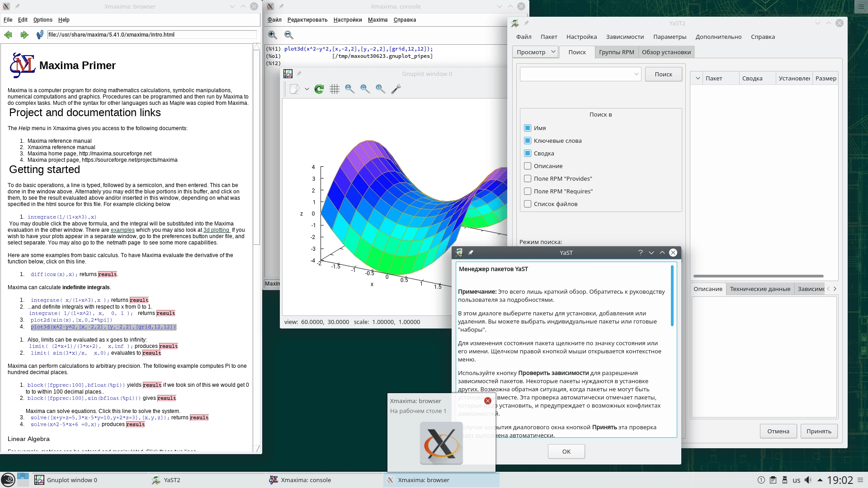
Task: Click the Maxima icon beside the address bar
Action: [40, 35]
